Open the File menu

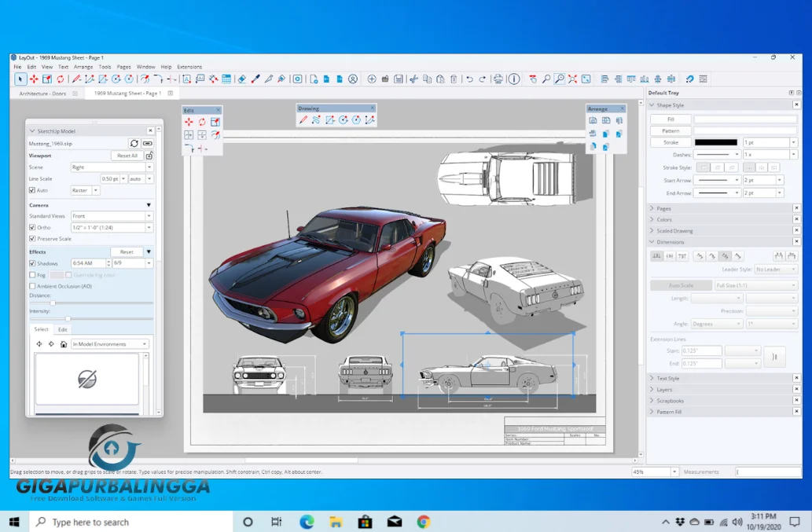(x=17, y=67)
